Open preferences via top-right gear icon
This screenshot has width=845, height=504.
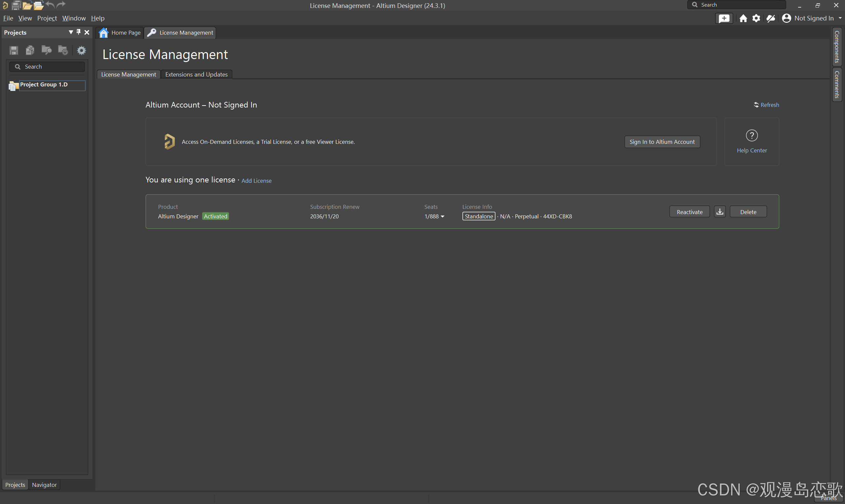pos(756,18)
